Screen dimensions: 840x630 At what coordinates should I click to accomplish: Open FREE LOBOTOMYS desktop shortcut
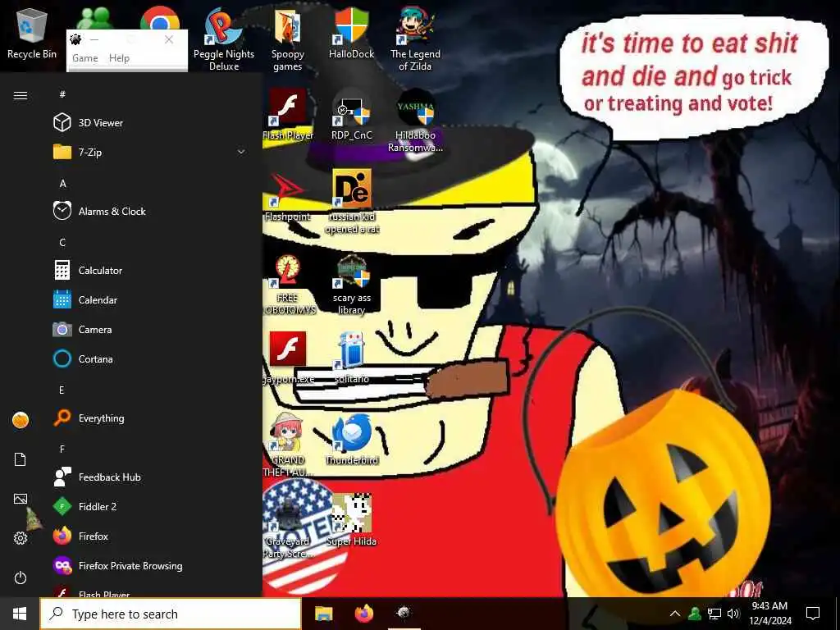tap(288, 284)
